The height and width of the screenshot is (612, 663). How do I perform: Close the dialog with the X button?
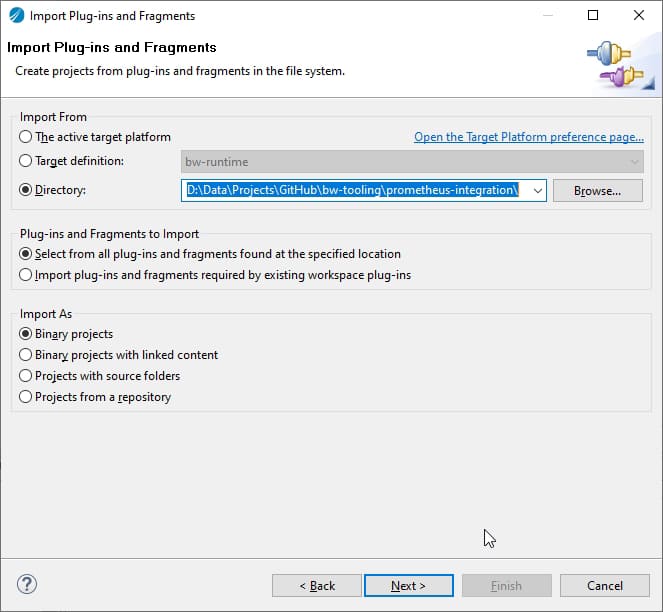tap(639, 16)
